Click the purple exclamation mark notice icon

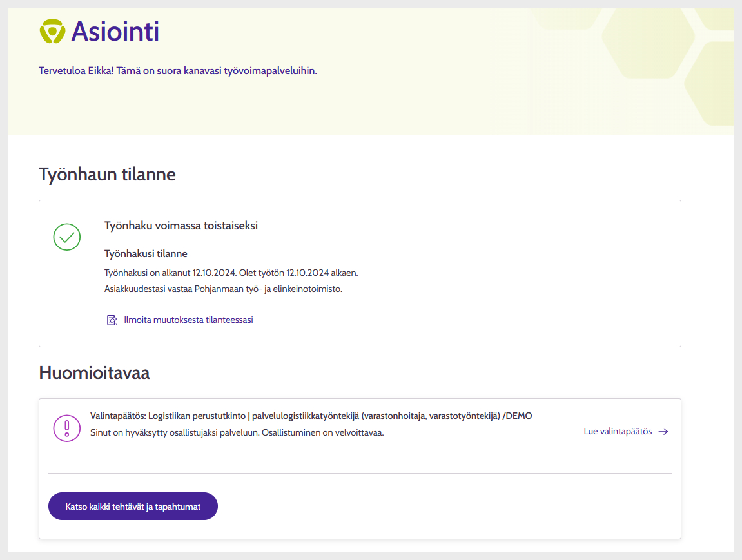67,427
